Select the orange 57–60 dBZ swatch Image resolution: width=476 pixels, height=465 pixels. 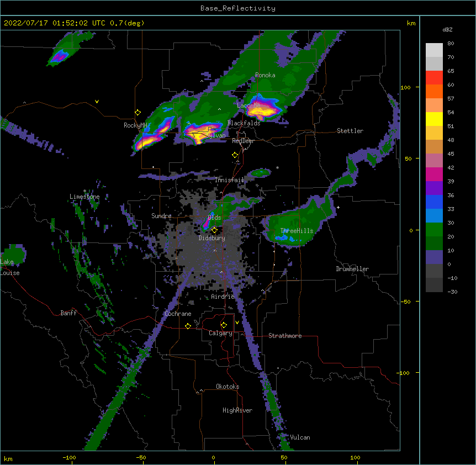coord(434,91)
